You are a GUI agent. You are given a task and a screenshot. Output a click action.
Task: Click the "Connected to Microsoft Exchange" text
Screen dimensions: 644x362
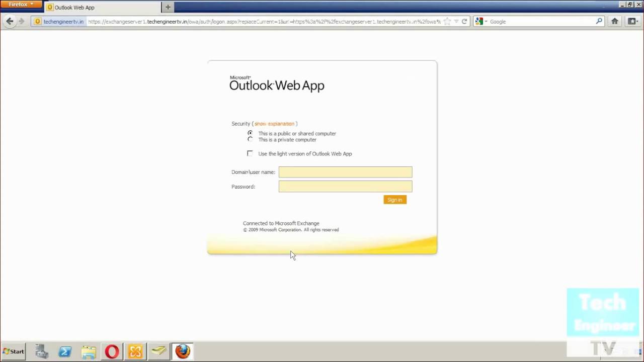(281, 223)
